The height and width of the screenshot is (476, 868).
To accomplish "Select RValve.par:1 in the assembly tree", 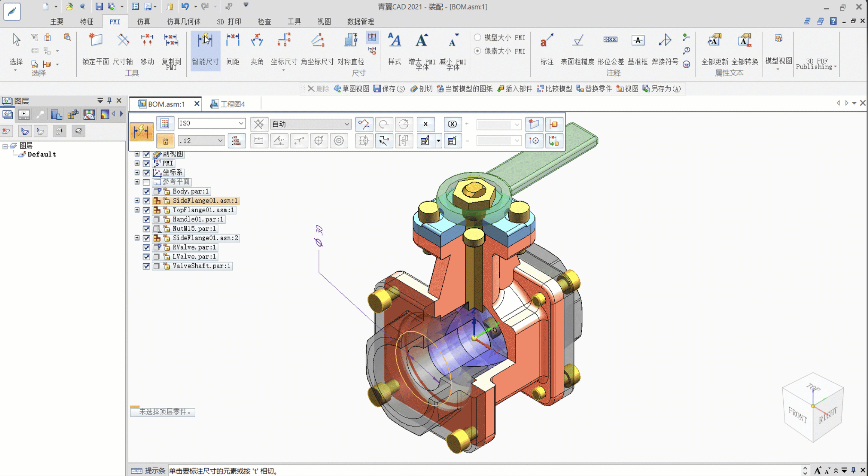I will click(x=194, y=247).
